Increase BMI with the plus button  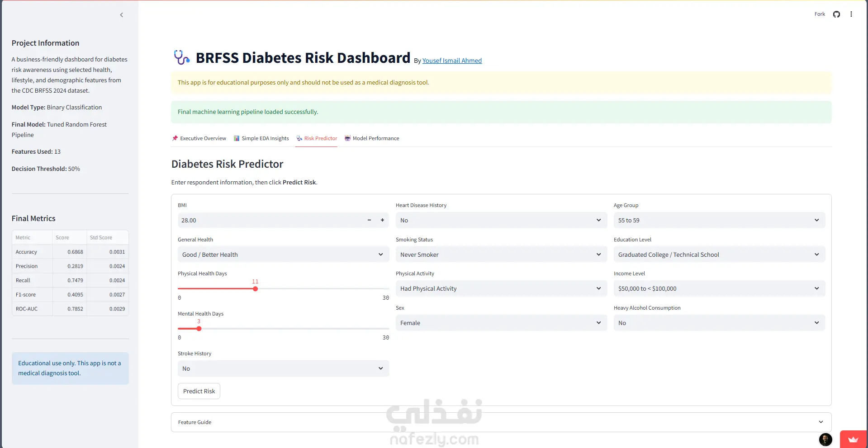click(382, 220)
